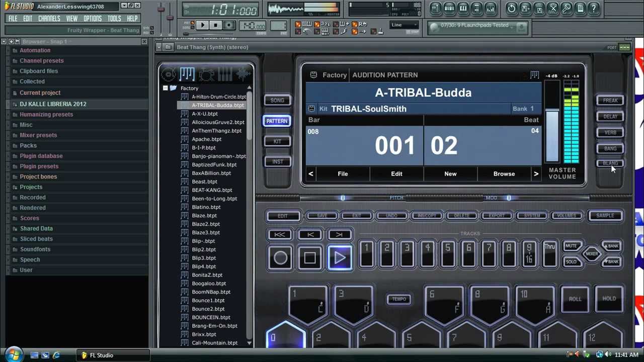Click the bank up button

pyautogui.click(x=612, y=246)
